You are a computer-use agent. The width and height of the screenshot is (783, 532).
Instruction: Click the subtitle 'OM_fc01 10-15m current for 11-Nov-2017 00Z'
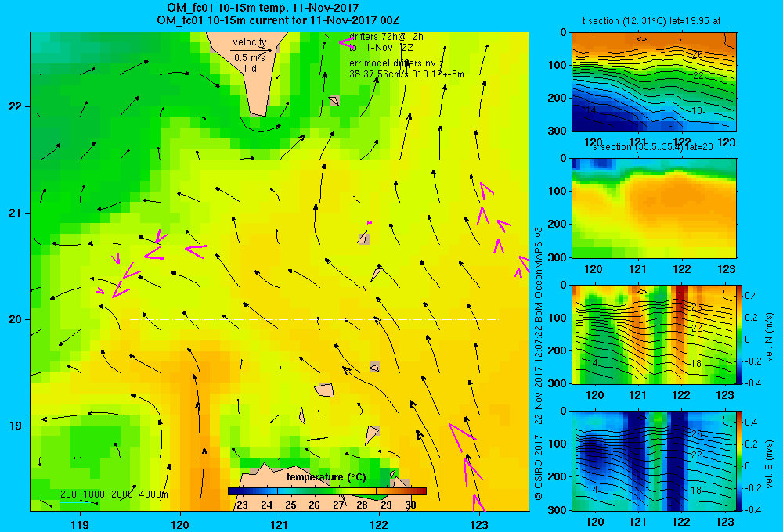[x=278, y=20]
